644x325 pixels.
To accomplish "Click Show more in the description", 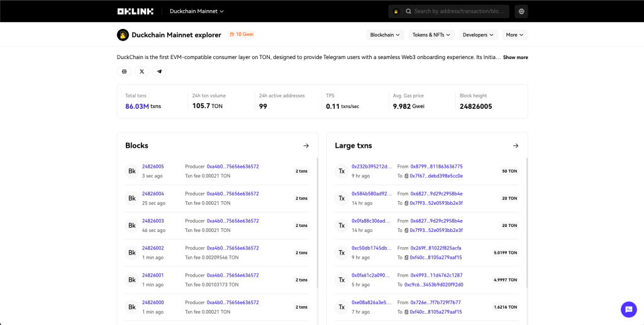I will (515, 57).
